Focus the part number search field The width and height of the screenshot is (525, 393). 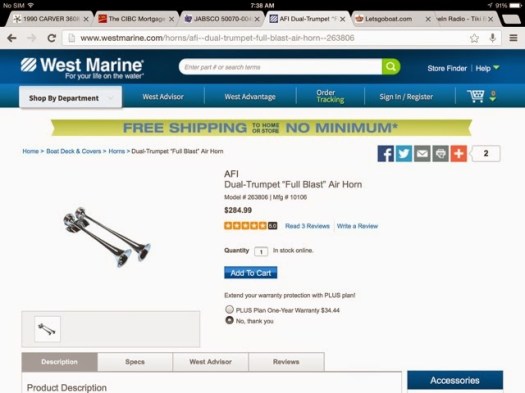tap(281, 67)
